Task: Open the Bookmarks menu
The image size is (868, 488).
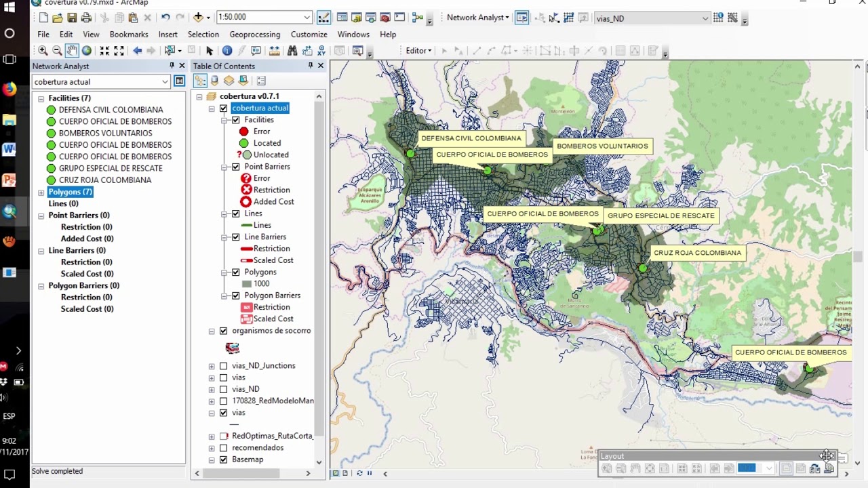Action: [x=129, y=34]
